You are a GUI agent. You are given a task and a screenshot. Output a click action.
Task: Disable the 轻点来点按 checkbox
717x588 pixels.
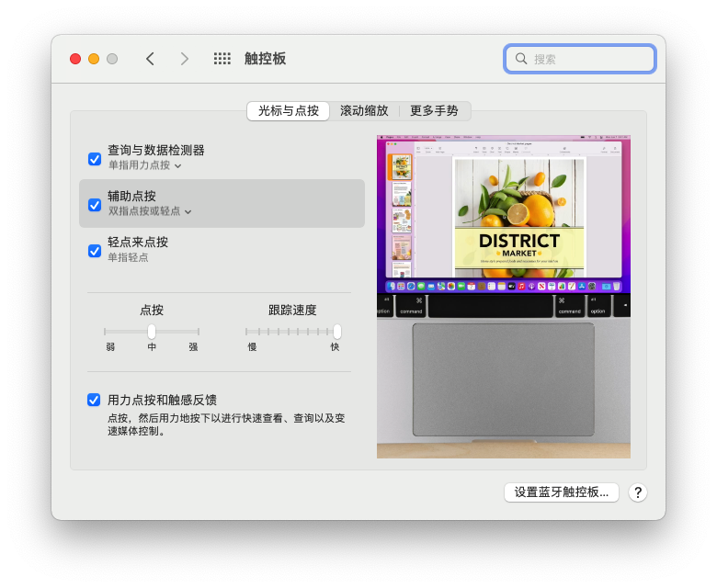95,251
